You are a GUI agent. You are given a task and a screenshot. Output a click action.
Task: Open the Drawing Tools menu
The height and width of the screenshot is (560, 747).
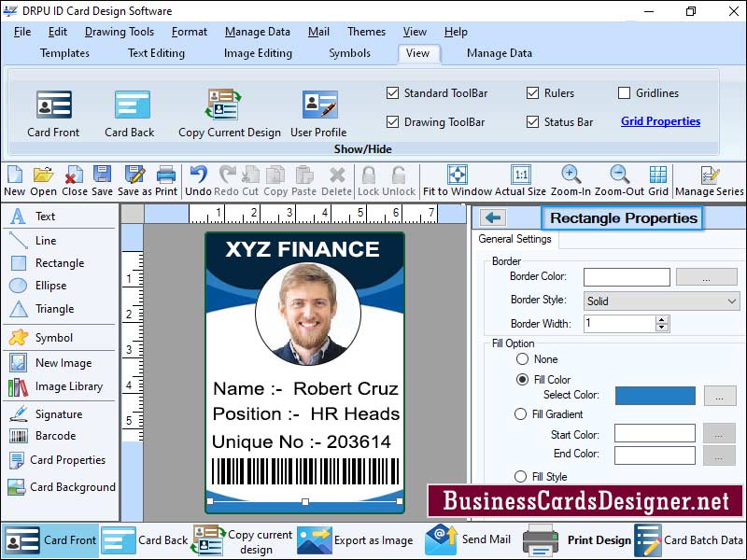(120, 32)
